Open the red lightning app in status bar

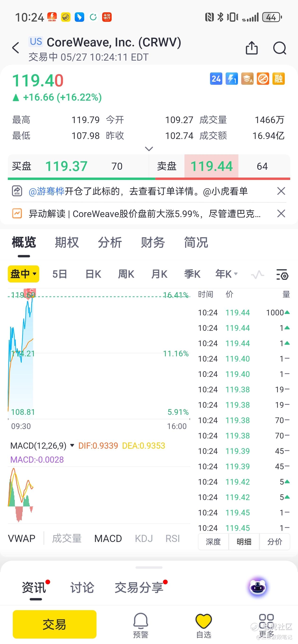tap(52, 17)
